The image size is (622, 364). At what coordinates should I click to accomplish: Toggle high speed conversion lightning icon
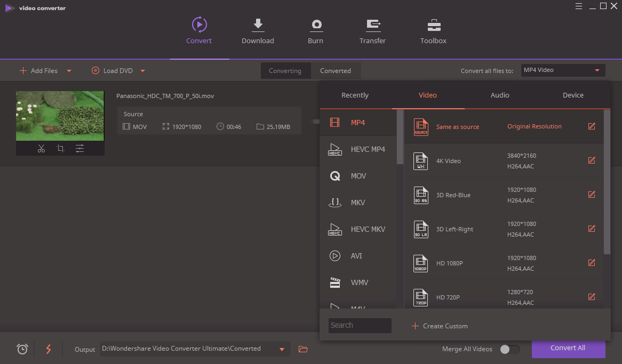tap(49, 349)
